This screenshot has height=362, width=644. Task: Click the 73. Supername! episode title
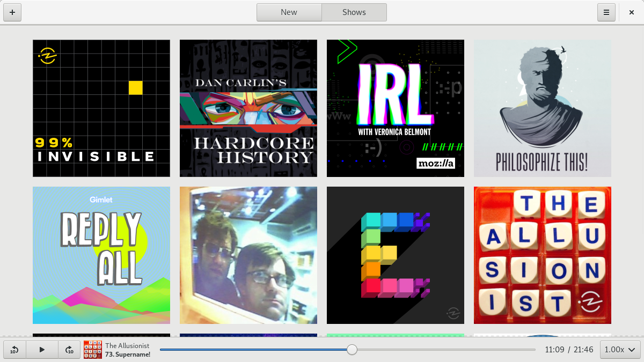pos(128,354)
